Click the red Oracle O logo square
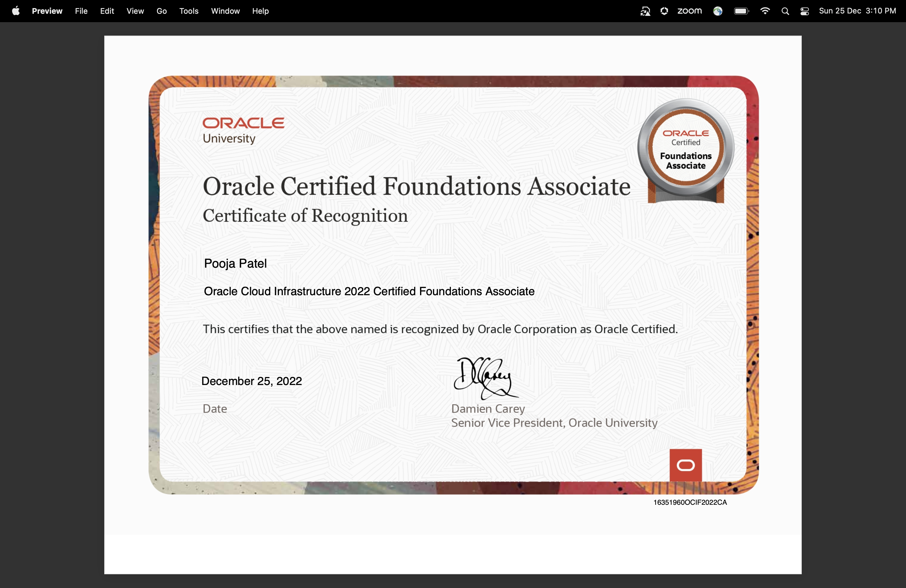 tap(685, 465)
